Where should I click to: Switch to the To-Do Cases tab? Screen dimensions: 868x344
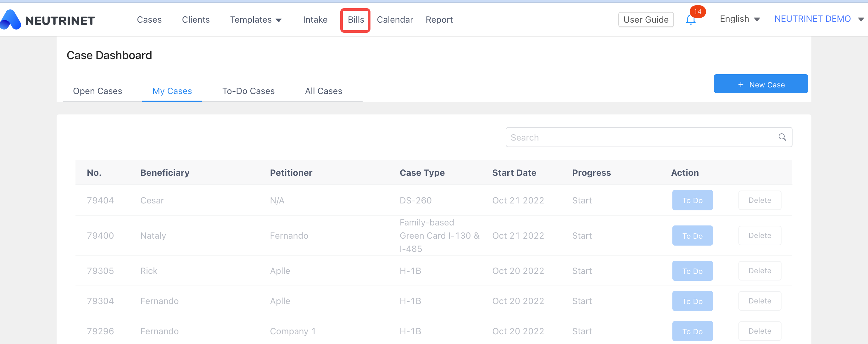[x=248, y=91]
